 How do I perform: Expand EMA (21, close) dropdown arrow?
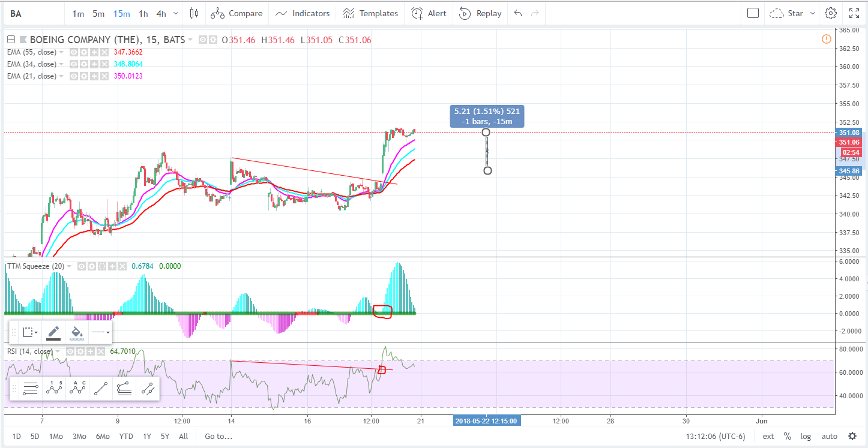click(61, 76)
